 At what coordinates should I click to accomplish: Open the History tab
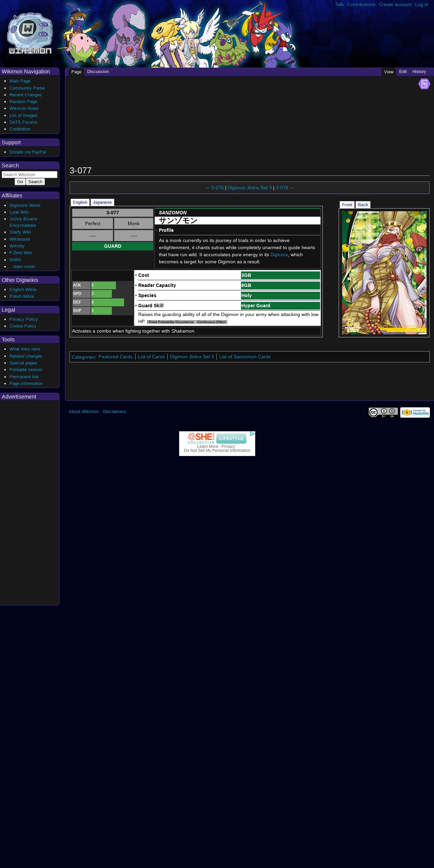(419, 72)
